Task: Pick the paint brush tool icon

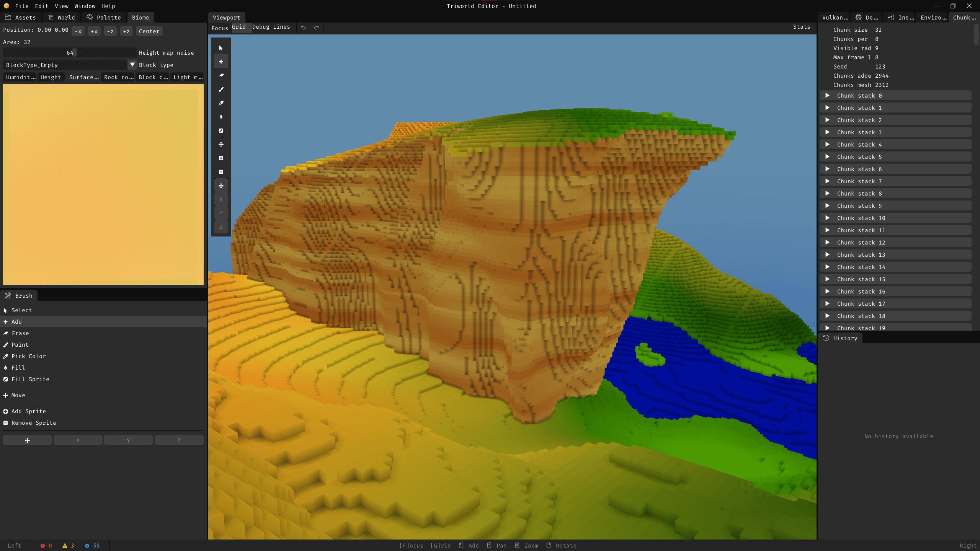Action: pos(221,89)
